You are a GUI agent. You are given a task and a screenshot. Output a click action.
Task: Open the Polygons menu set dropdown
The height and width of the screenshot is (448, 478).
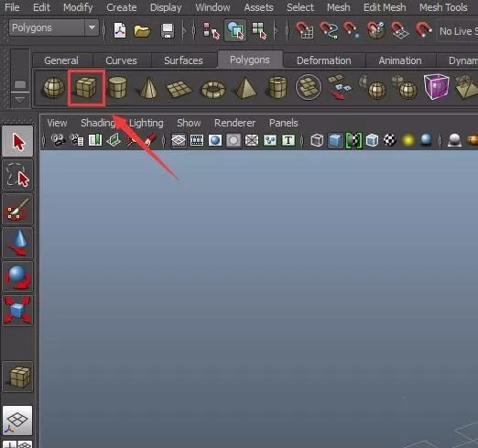[x=54, y=27]
